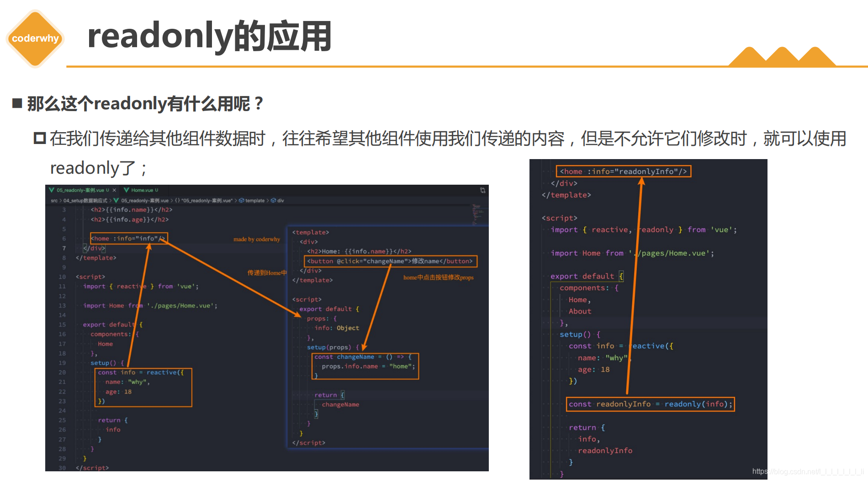
Task: Click the 'info' return value on line 26
Action: click(113, 430)
